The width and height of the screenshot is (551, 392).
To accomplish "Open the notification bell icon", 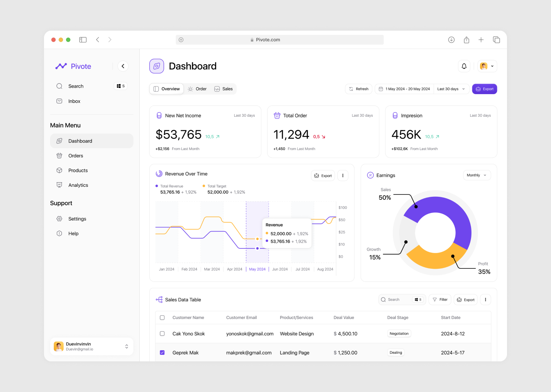I will [464, 66].
